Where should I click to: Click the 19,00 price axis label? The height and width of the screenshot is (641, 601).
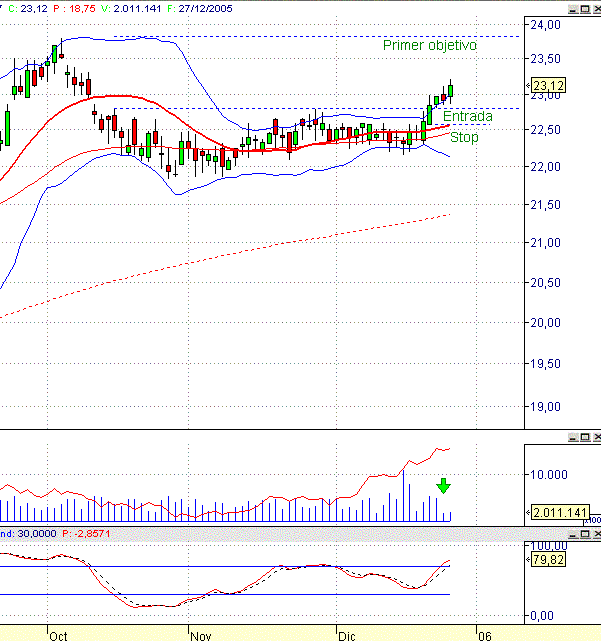(545, 407)
